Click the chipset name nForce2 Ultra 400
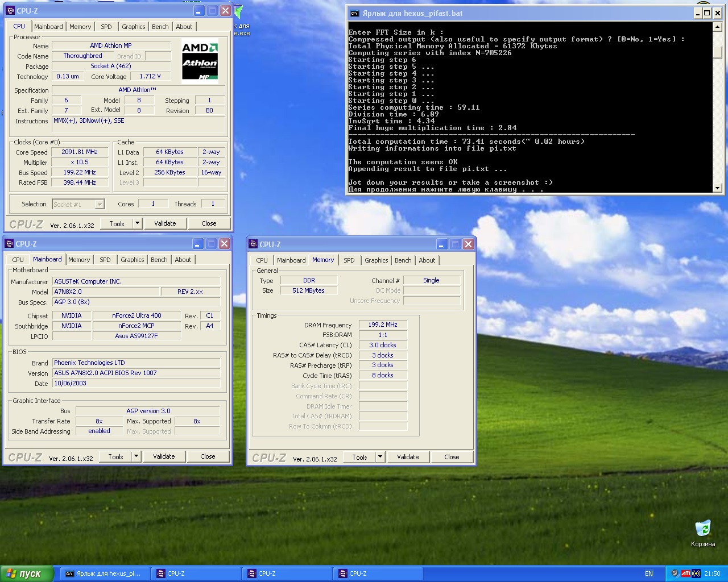728x582 pixels. pyautogui.click(x=136, y=315)
